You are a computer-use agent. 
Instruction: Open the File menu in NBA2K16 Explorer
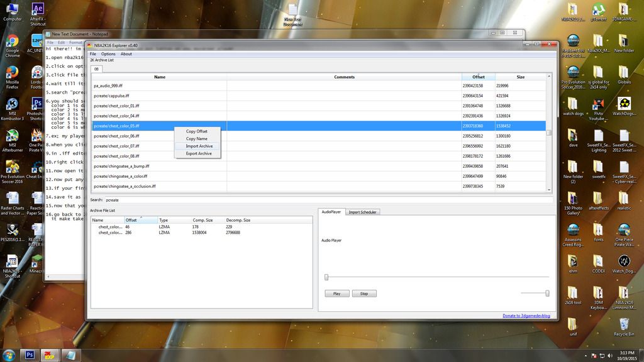pos(93,54)
